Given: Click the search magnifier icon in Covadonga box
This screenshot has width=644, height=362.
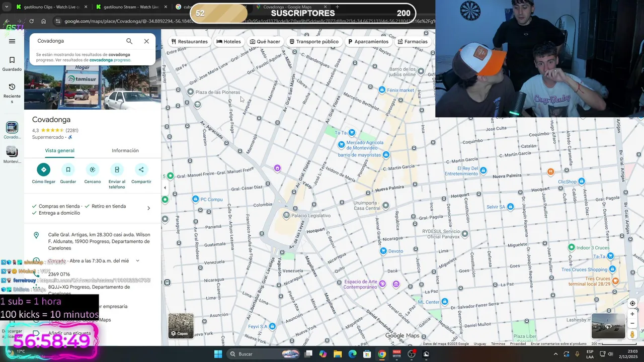Looking at the screenshot, I should click(x=129, y=41).
